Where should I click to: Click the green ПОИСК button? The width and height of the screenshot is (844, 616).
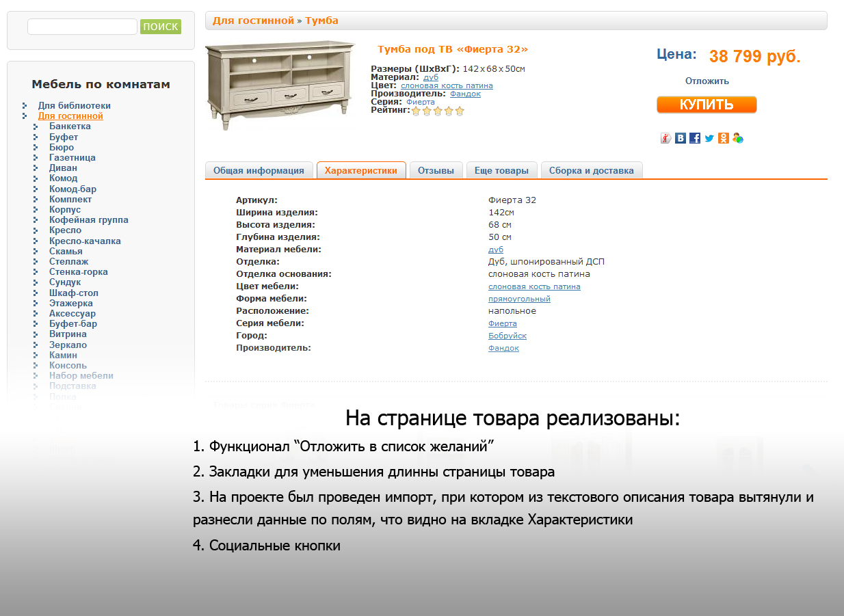click(x=161, y=27)
